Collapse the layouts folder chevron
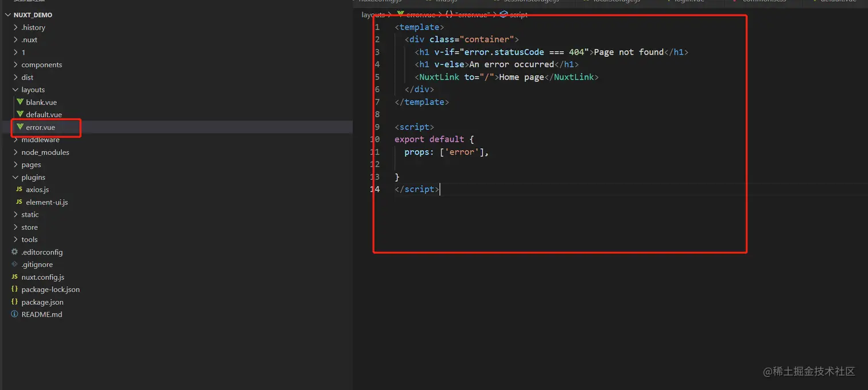Image resolution: width=868 pixels, height=390 pixels. [x=15, y=90]
